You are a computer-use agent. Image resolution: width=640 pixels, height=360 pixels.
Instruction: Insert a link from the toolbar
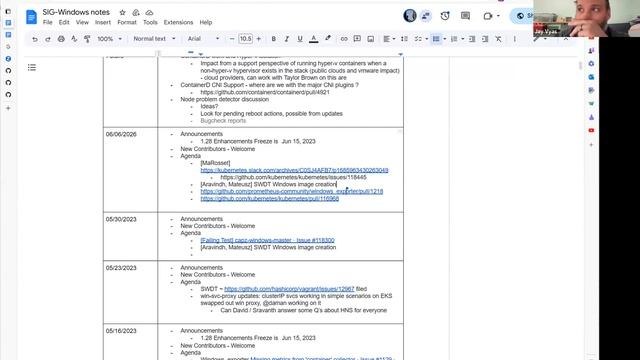pyautogui.click(x=344, y=39)
